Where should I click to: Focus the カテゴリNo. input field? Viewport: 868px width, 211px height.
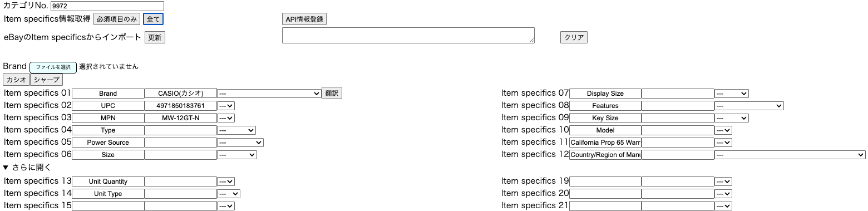tap(107, 6)
